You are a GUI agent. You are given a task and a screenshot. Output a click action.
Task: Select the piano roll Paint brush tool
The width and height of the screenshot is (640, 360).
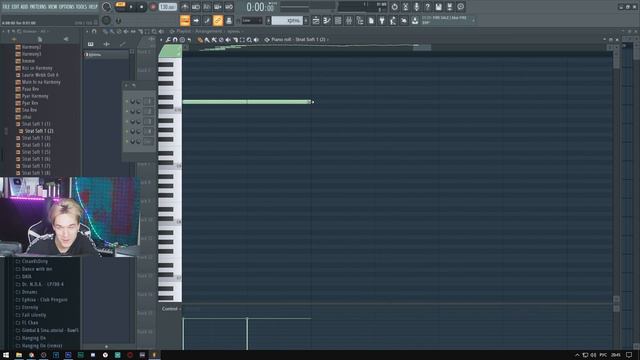(207, 40)
